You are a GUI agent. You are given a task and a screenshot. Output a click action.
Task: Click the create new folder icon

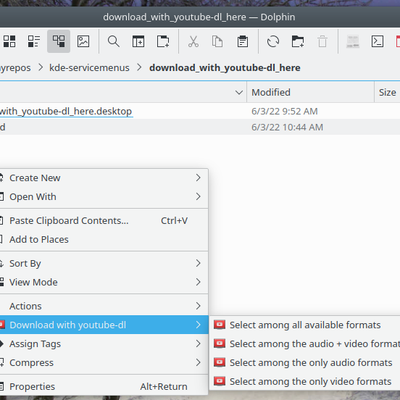298,41
